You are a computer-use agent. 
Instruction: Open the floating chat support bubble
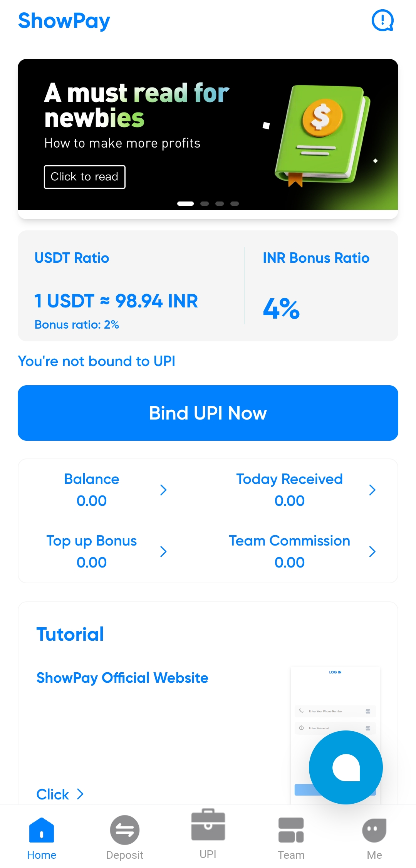pyautogui.click(x=346, y=767)
